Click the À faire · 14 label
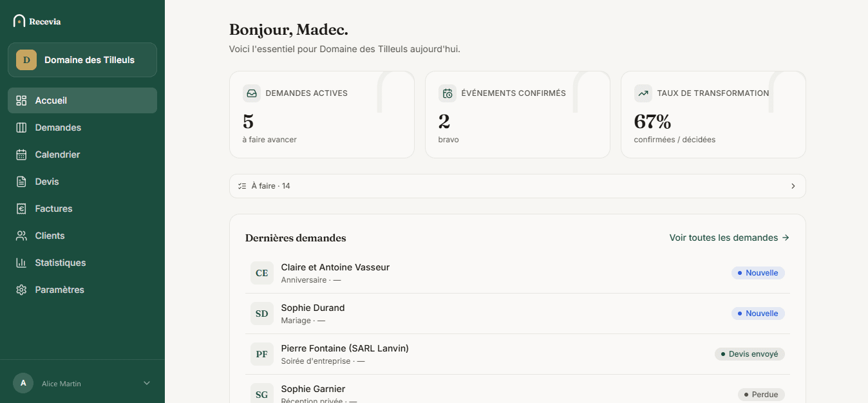Image resolution: width=868 pixels, height=403 pixels. [x=270, y=186]
